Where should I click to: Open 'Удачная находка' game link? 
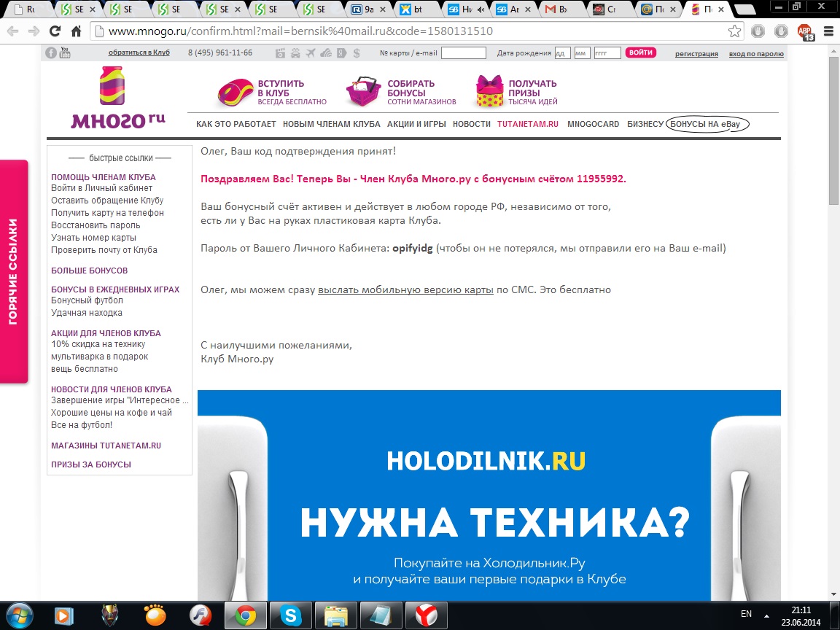coord(86,313)
